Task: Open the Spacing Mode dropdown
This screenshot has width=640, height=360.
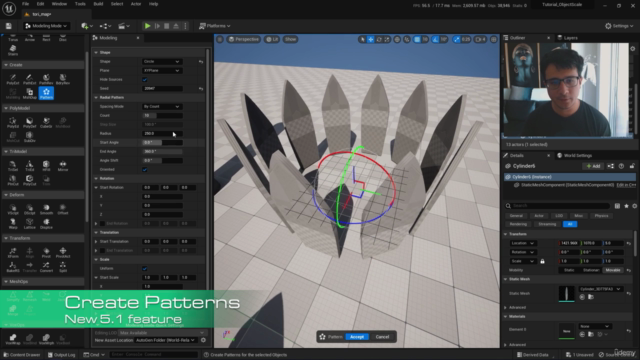Action: 162,107
